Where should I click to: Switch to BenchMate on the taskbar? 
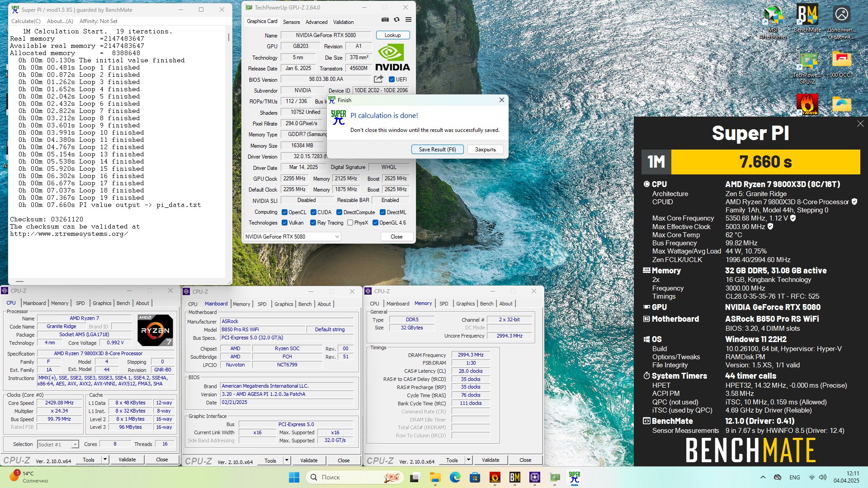[514, 477]
